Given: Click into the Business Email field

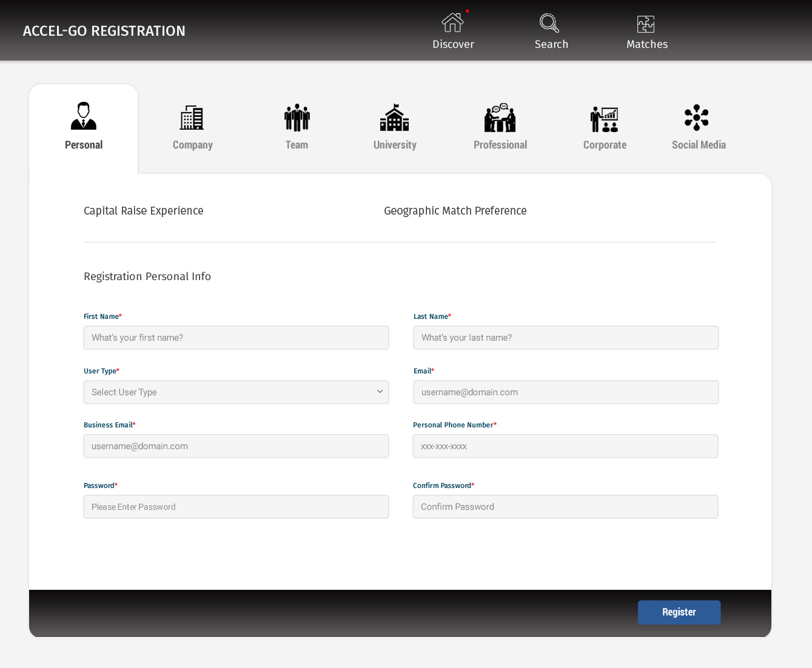Looking at the screenshot, I should [x=236, y=446].
